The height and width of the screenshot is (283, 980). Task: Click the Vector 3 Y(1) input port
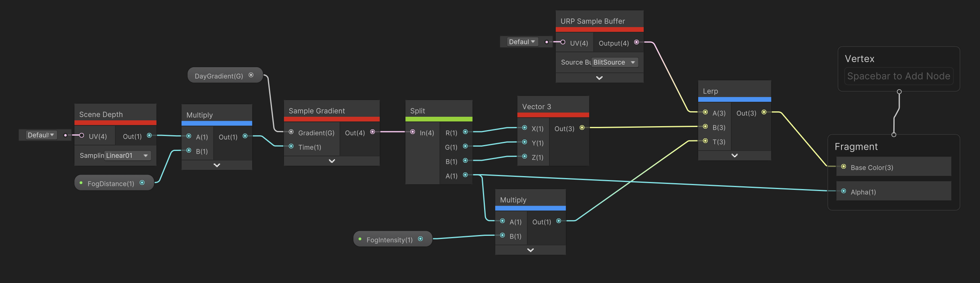(x=525, y=142)
